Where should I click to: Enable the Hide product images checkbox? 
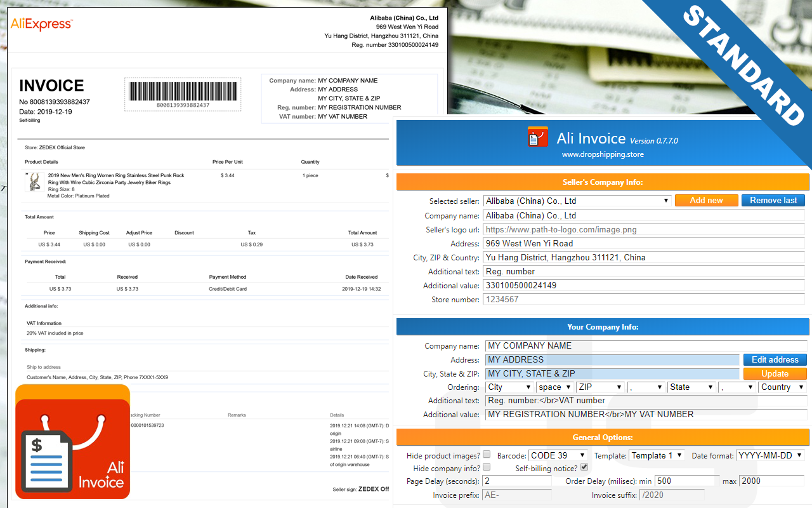[487, 453]
